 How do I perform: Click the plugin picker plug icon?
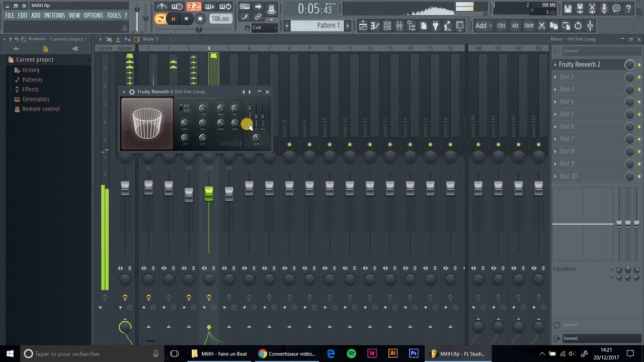point(436,26)
